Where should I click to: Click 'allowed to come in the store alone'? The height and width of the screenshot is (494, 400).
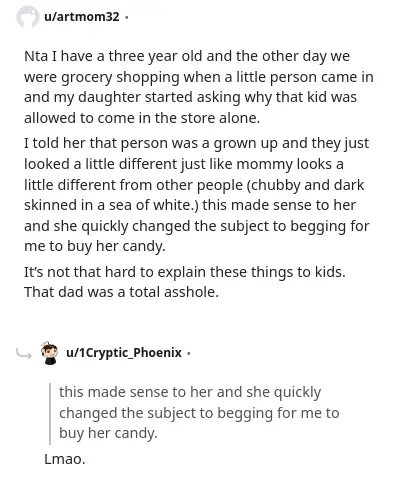(x=142, y=118)
